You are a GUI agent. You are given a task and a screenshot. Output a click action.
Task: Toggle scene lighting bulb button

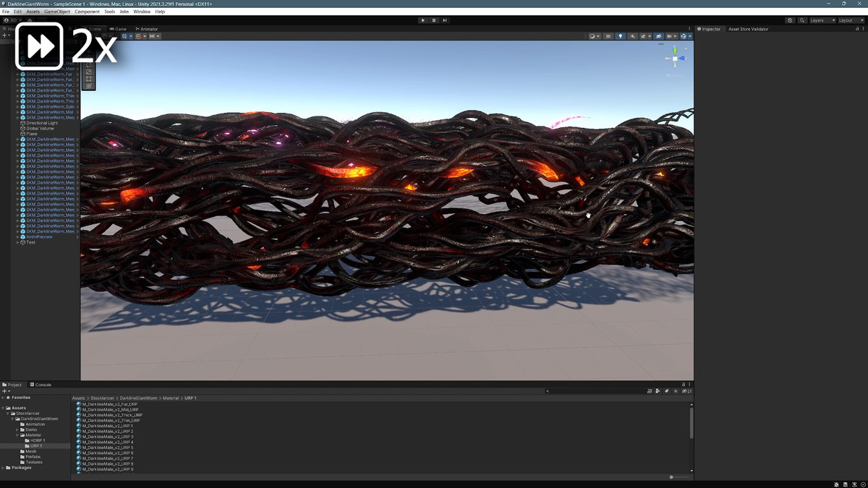[x=620, y=36]
